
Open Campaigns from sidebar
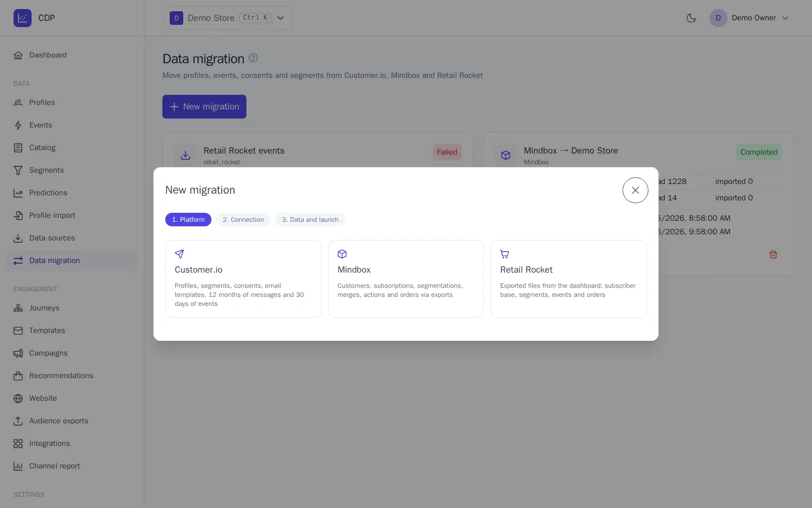tap(72, 353)
